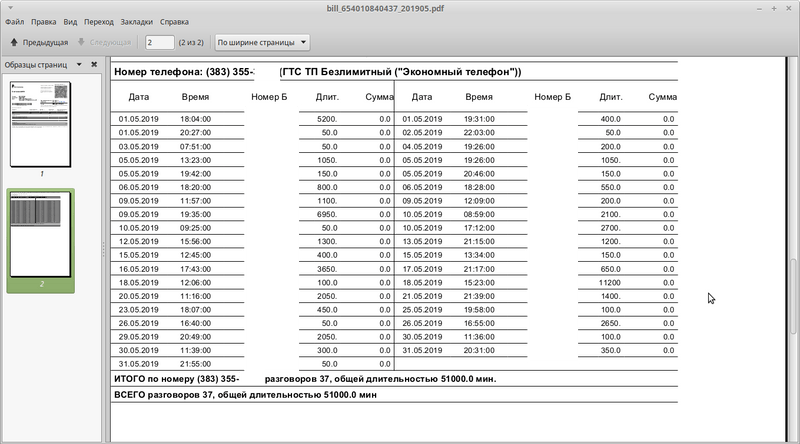
Task: Open the Справка menu
Action: coord(174,22)
